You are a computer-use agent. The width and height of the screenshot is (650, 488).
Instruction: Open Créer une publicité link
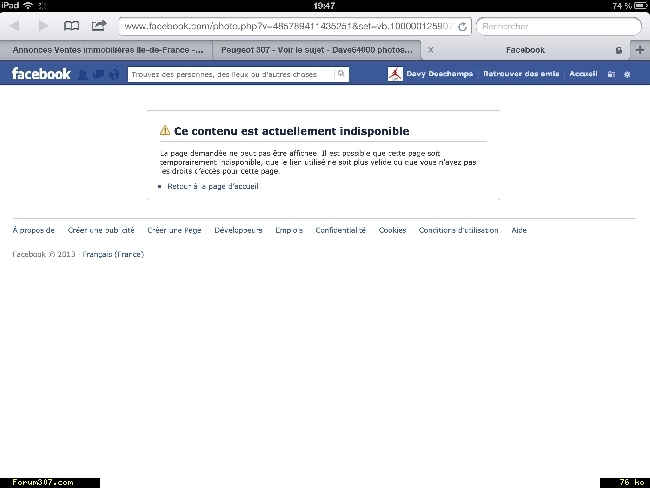(x=101, y=230)
